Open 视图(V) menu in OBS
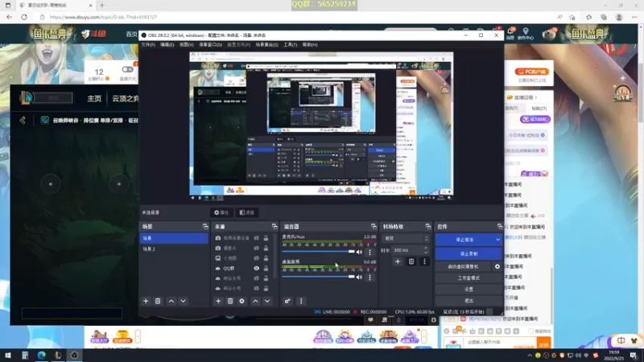The width and height of the screenshot is (644, 362). pos(186,45)
